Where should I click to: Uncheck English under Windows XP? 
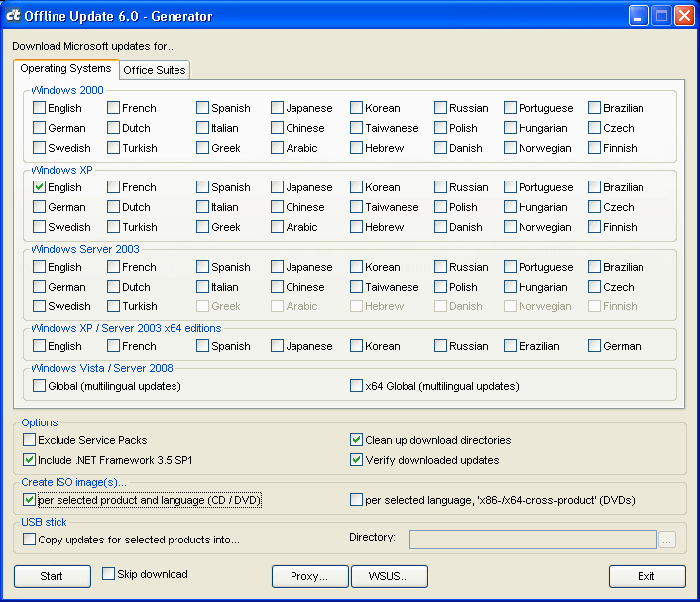point(39,187)
